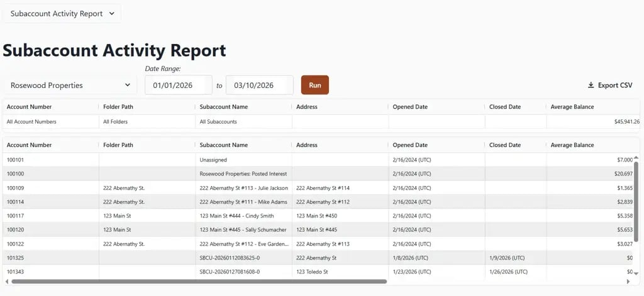Click the Account Number header in summary table

[x=29, y=107]
